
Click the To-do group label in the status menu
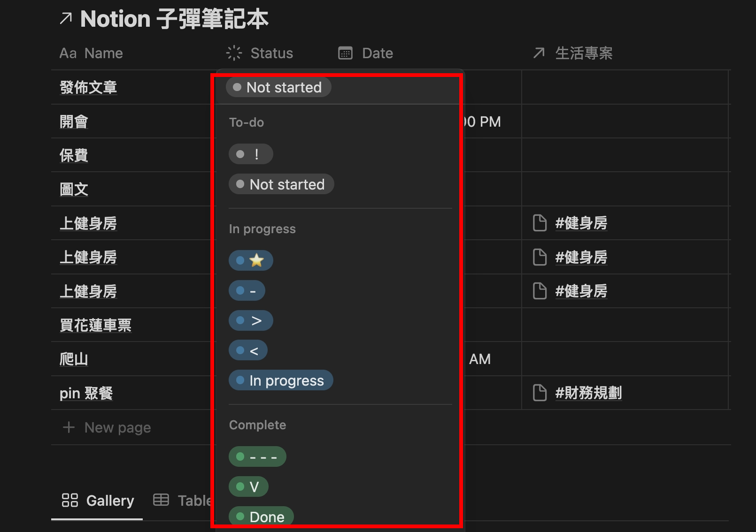[x=247, y=122]
